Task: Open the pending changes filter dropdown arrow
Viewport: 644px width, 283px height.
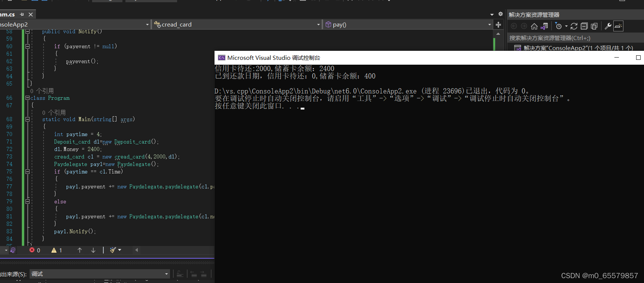Action: pos(566,26)
